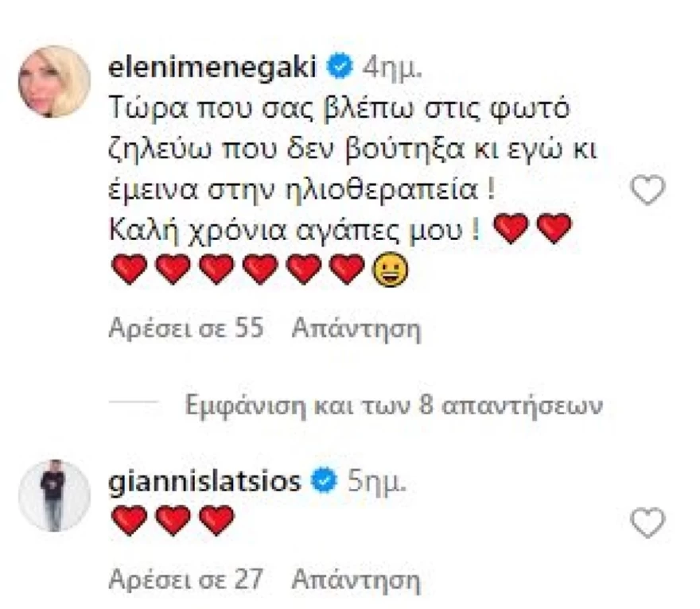Click Αρέσει σε 55 to view likers
The height and width of the screenshot is (609, 700).
(x=186, y=327)
